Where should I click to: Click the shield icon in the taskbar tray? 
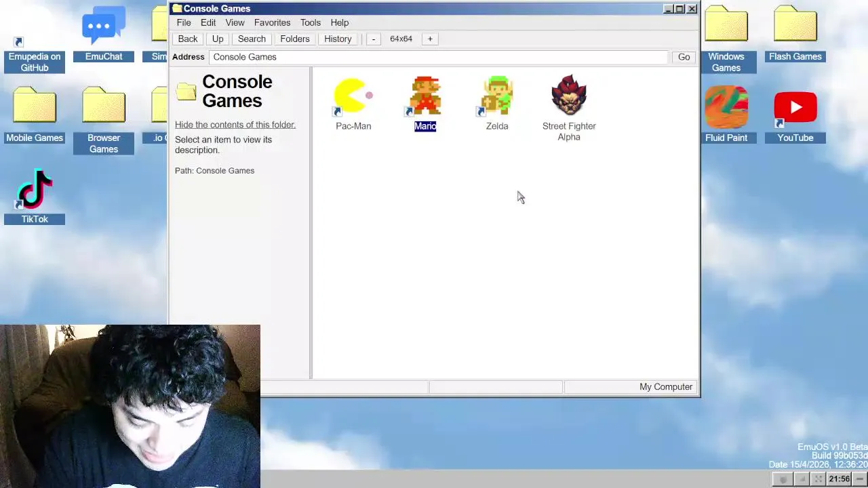(x=783, y=479)
